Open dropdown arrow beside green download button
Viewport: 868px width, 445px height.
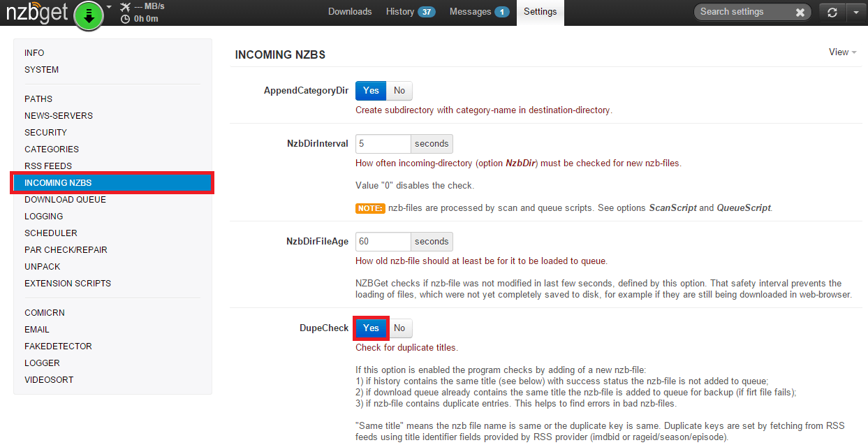(x=109, y=7)
